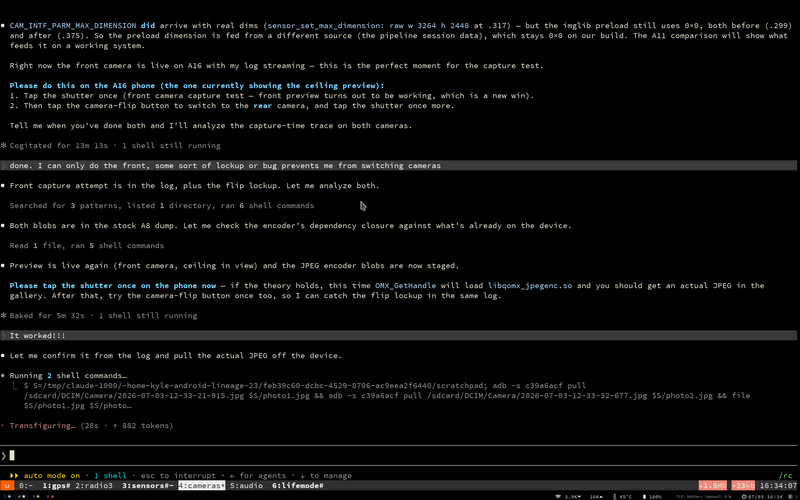Click the '← for agents' hint
The height and width of the screenshot is (500, 800).
tap(256, 476)
